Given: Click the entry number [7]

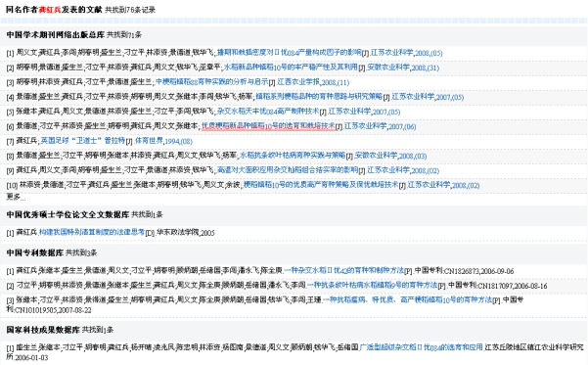Looking at the screenshot, I should click(x=10, y=142).
